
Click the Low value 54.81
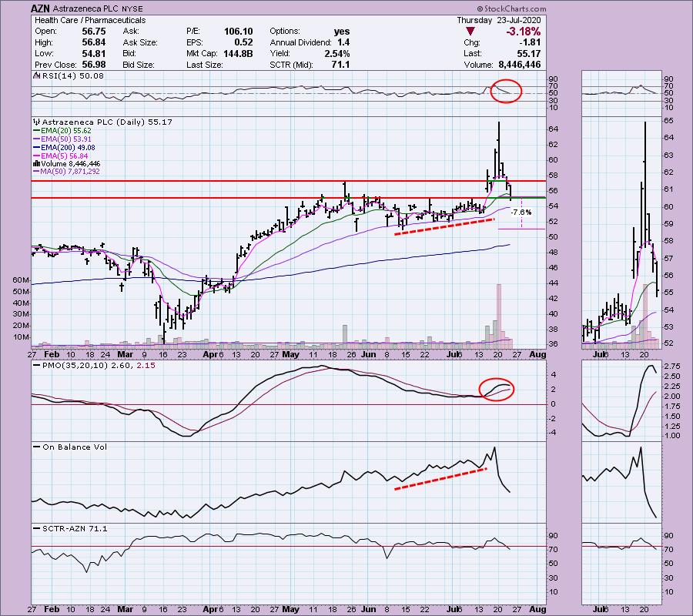click(x=94, y=53)
